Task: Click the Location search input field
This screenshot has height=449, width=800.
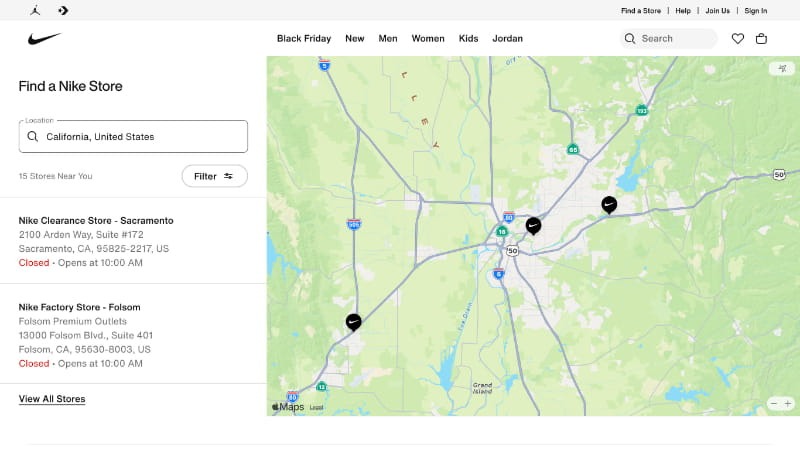Action: coord(140,137)
